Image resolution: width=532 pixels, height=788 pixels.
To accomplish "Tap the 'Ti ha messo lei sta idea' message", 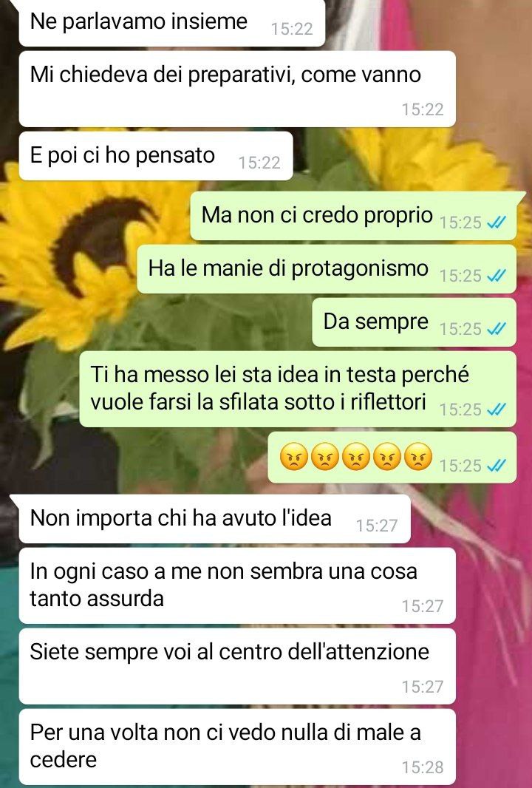I will tap(298, 390).
